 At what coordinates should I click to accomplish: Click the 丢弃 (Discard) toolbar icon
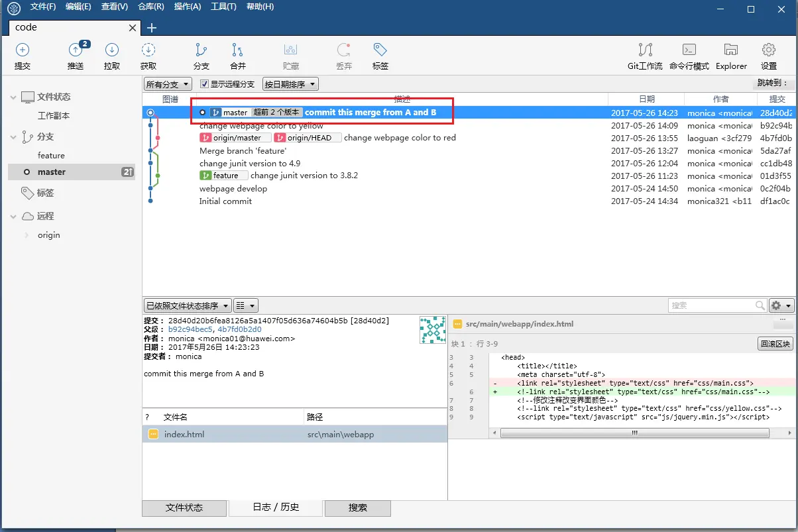pos(344,50)
